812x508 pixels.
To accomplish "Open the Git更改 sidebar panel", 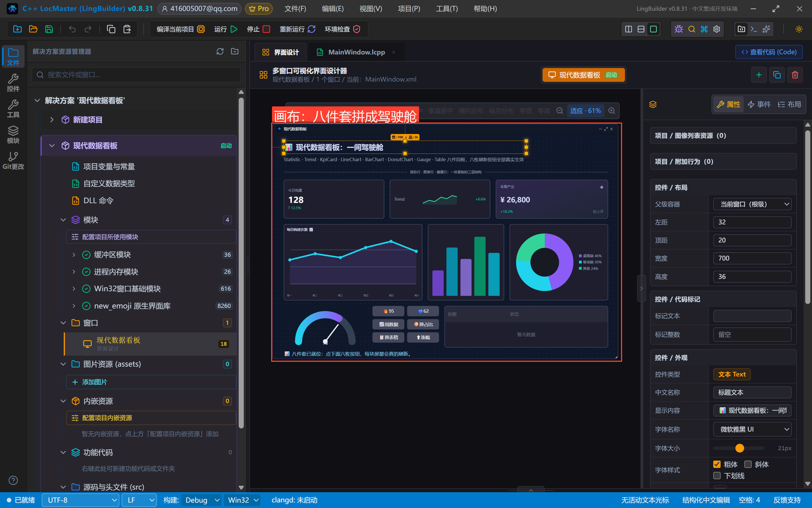I will [x=13, y=161].
